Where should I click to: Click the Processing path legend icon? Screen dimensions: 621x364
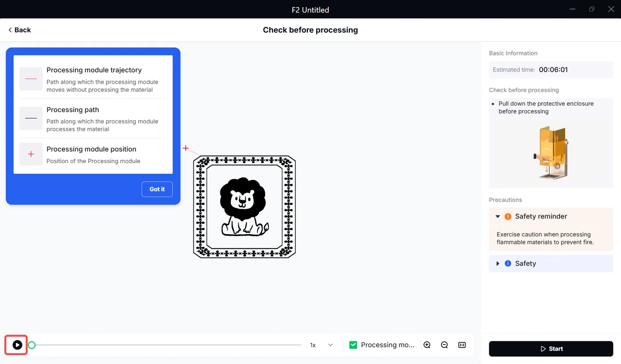tap(31, 118)
